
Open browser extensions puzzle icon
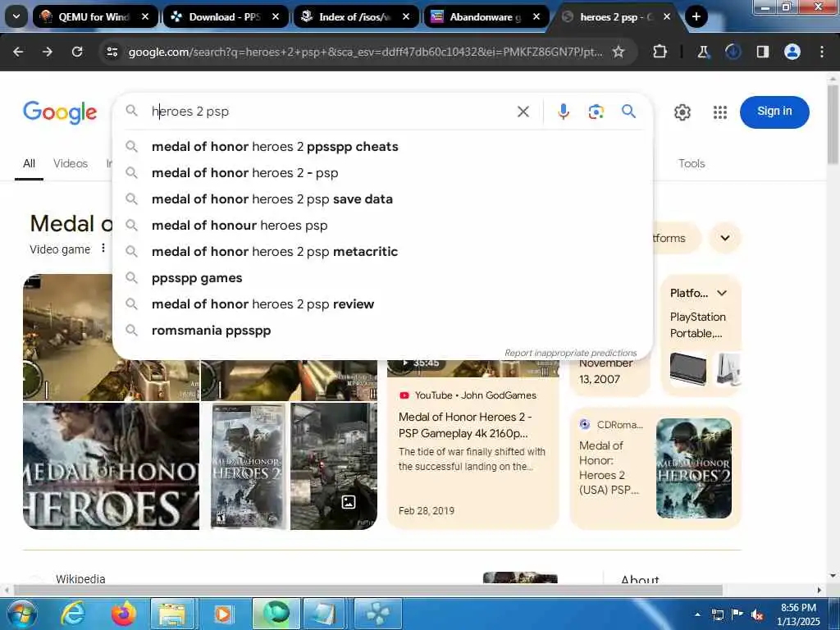pos(660,52)
